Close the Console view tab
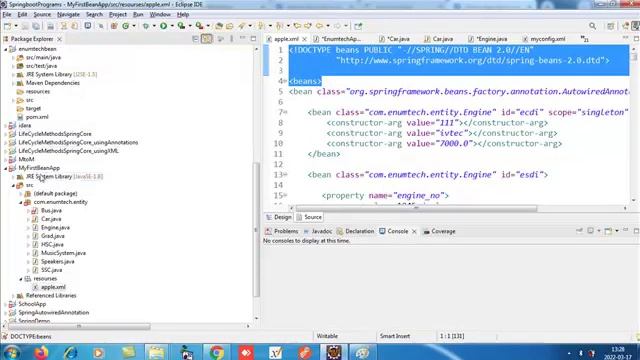 (414, 231)
